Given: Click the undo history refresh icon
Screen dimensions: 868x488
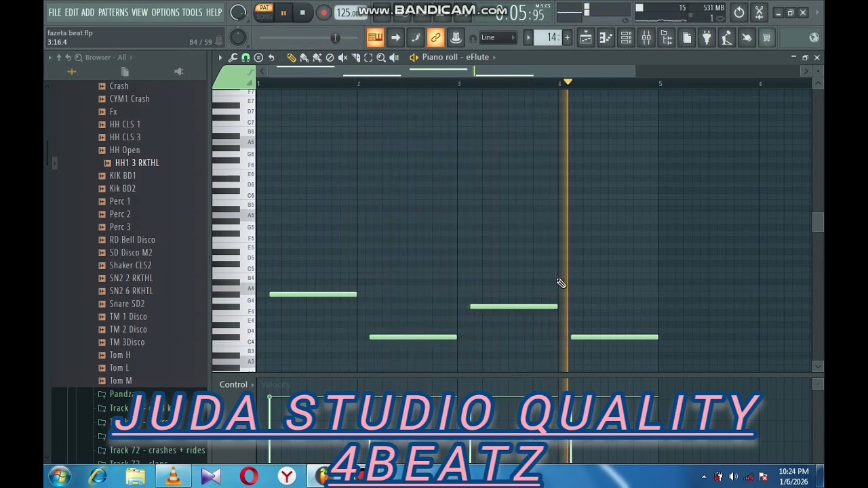Looking at the screenshot, I should pos(739,12).
